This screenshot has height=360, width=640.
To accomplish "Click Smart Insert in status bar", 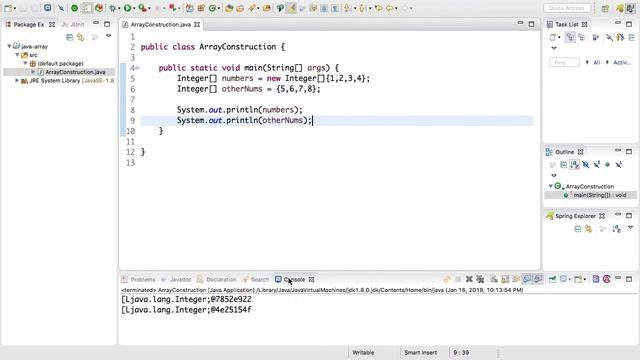I will point(420,353).
